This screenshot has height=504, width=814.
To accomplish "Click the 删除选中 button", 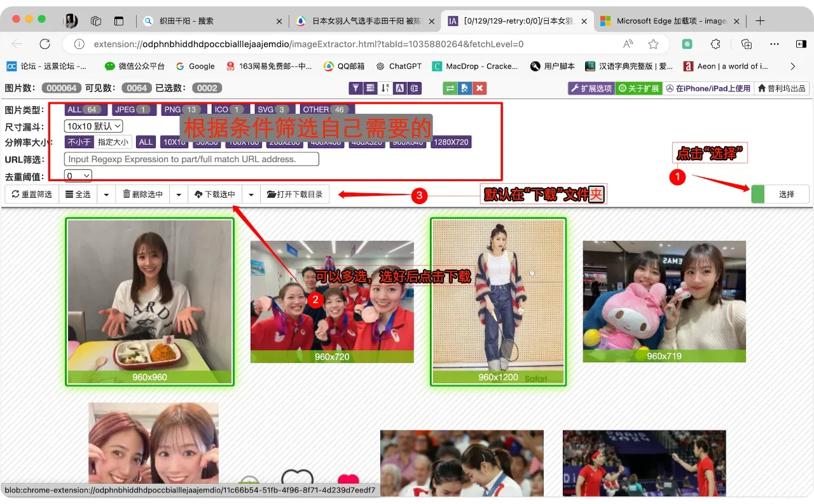I will pyautogui.click(x=142, y=194).
